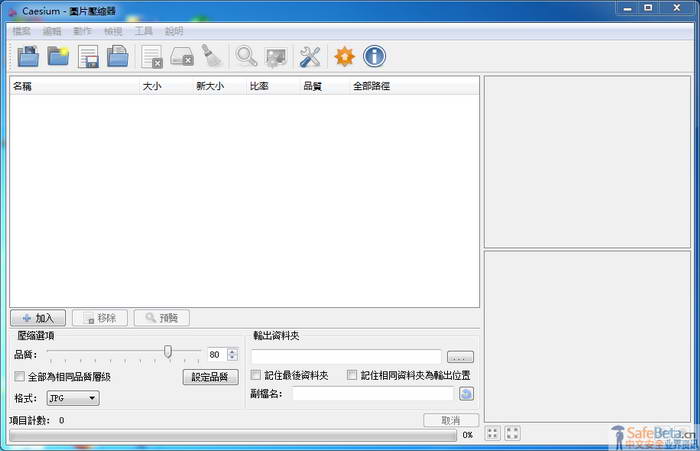Click the 名稱 column header
The height and width of the screenshot is (451, 700).
pos(74,86)
